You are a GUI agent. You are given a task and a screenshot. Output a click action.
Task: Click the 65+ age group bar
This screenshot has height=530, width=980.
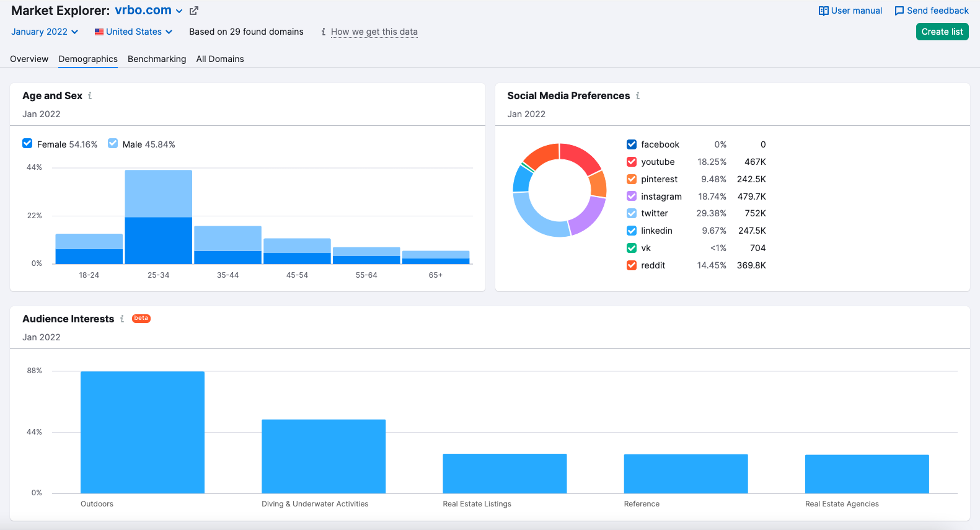coord(436,257)
